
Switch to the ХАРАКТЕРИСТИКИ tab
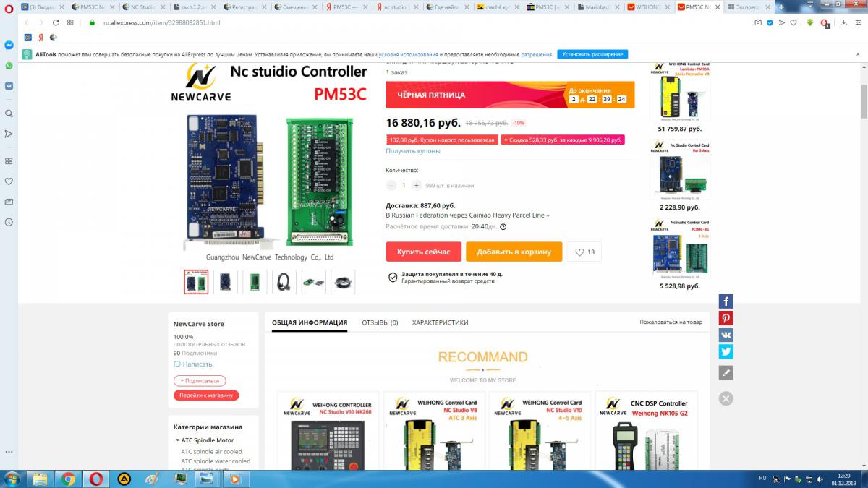coord(440,322)
